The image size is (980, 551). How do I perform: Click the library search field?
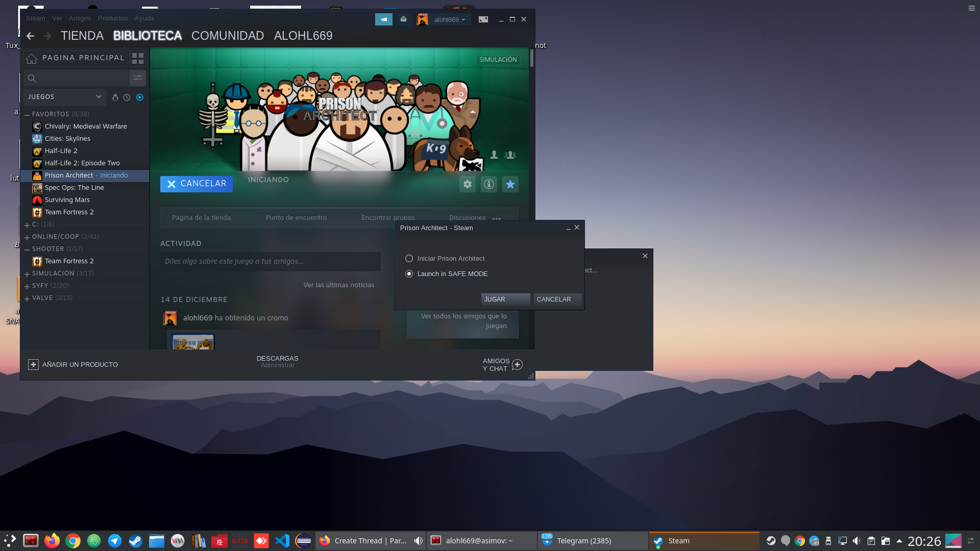tap(77, 78)
